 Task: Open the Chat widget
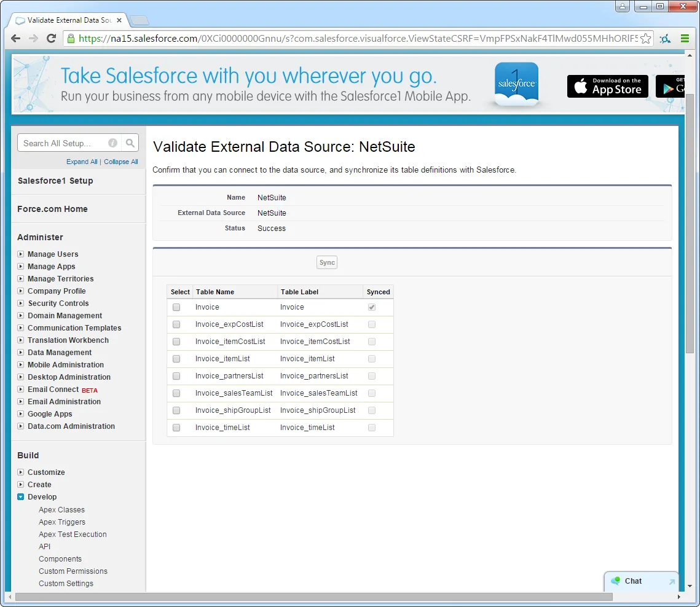tap(634, 581)
